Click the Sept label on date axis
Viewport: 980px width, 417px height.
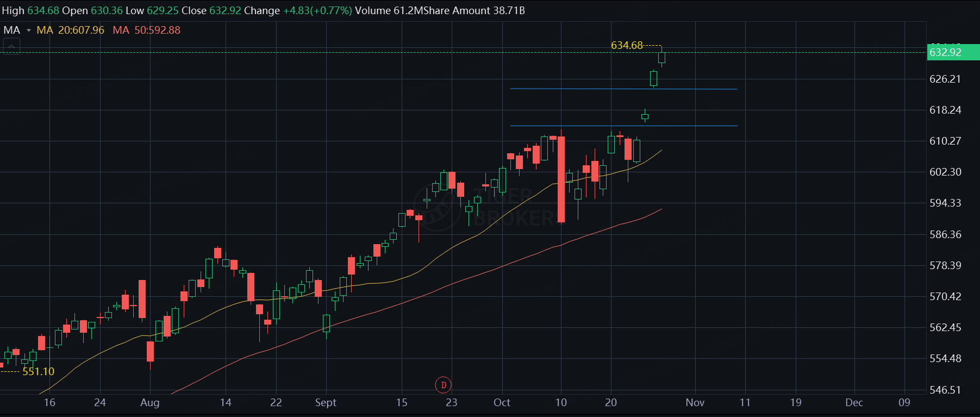326,403
